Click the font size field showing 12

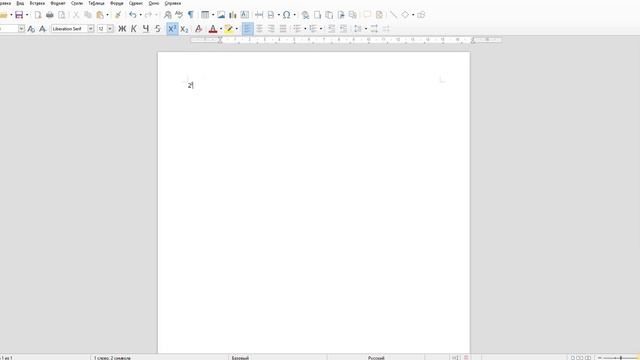[102, 29]
